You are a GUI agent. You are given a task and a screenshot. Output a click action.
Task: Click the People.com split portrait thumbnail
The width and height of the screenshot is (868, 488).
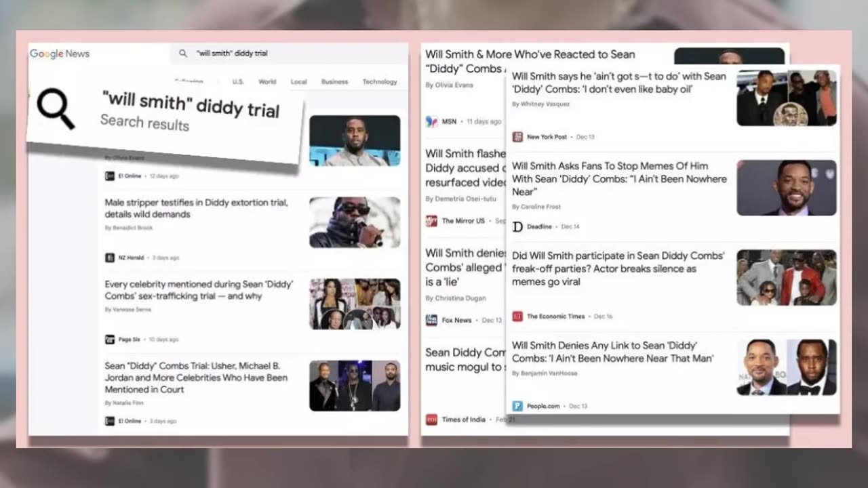point(787,367)
